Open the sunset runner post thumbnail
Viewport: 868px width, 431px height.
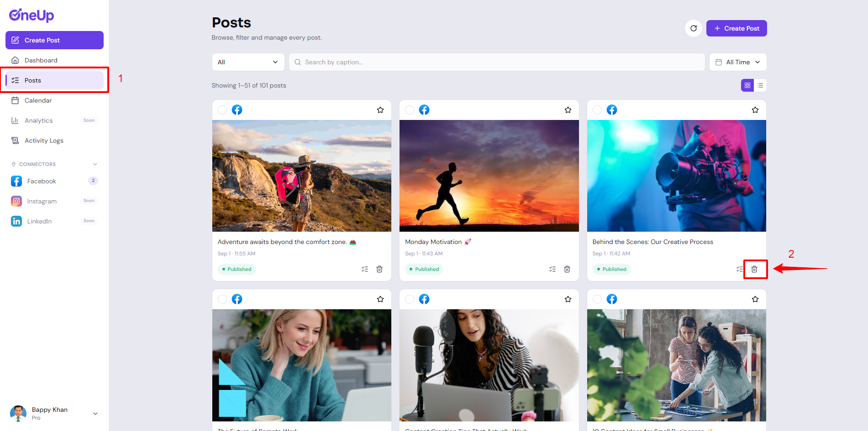(489, 176)
